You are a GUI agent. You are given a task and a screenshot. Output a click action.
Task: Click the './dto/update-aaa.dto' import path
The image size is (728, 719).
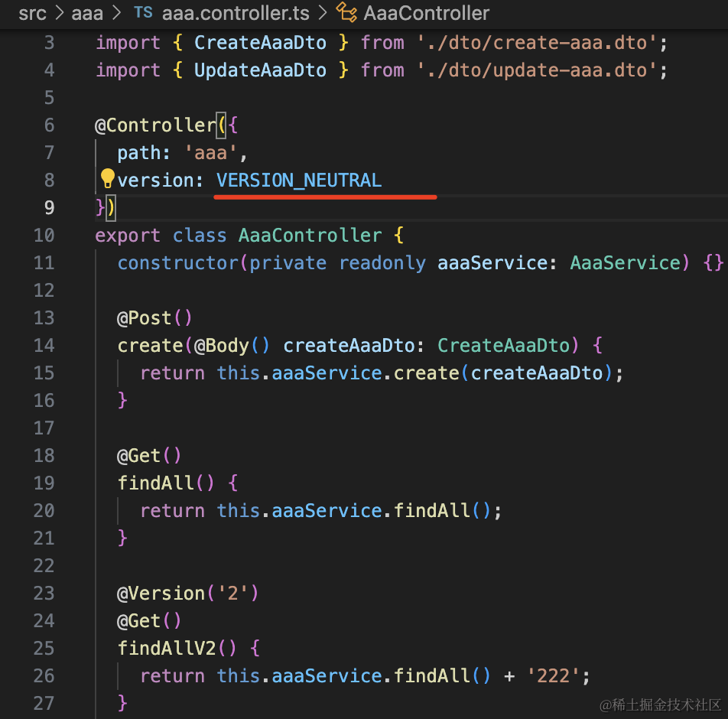click(x=537, y=70)
